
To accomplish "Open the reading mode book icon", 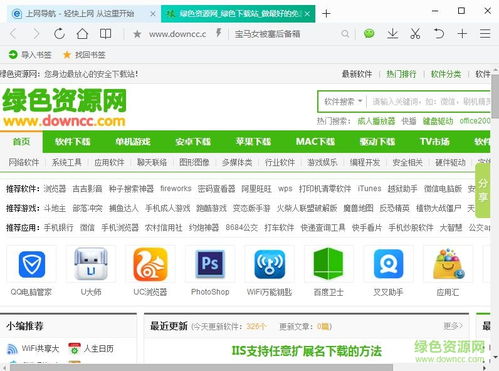I will (106, 34).
